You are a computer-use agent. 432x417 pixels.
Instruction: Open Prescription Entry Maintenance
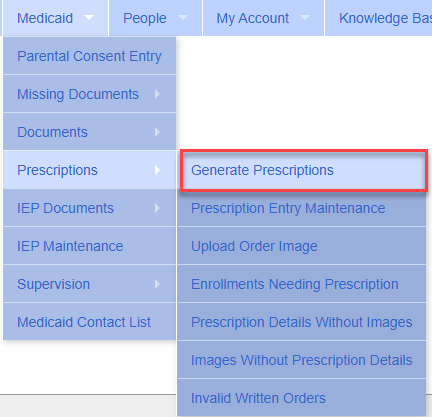[301, 208]
